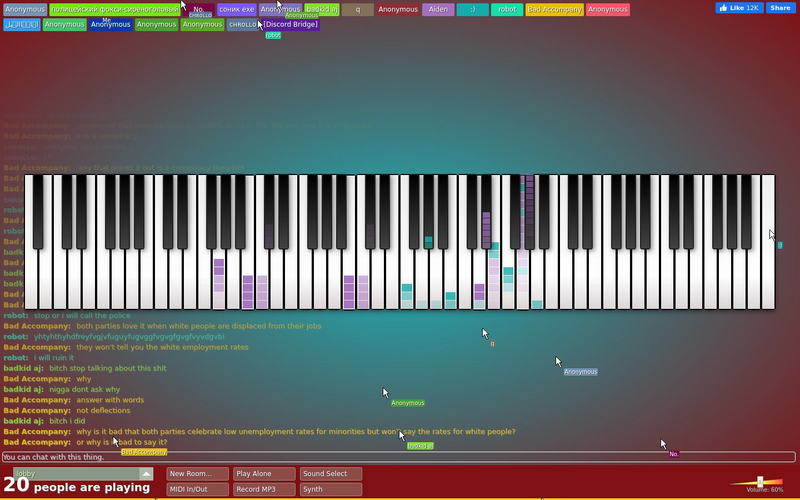The height and width of the screenshot is (500, 800).
Task: Select the robot user name tag
Action: (x=507, y=10)
